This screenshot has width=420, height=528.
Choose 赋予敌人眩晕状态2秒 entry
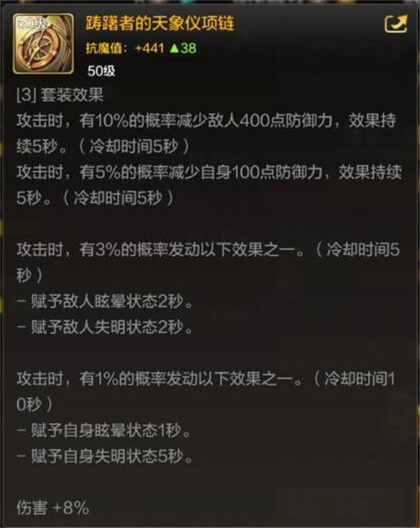(105, 301)
